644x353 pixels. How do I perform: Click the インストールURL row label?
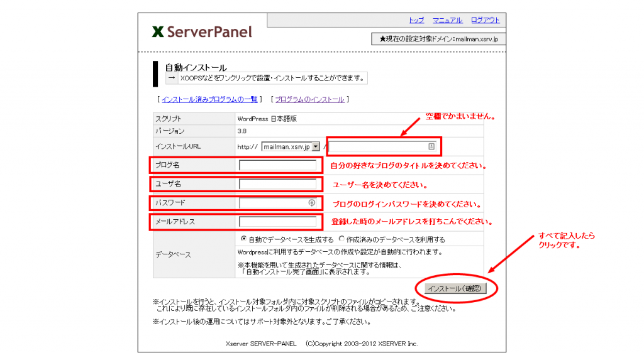click(178, 146)
